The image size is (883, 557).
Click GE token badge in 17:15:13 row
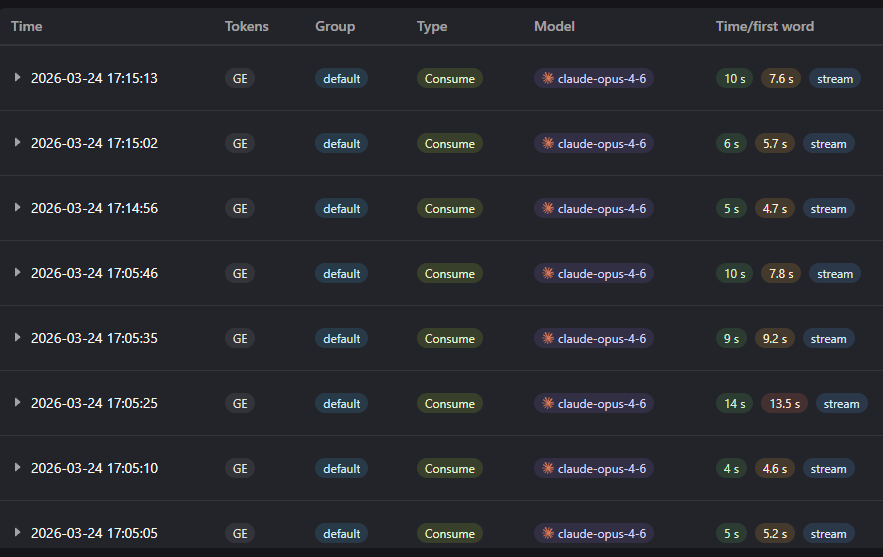(x=240, y=78)
